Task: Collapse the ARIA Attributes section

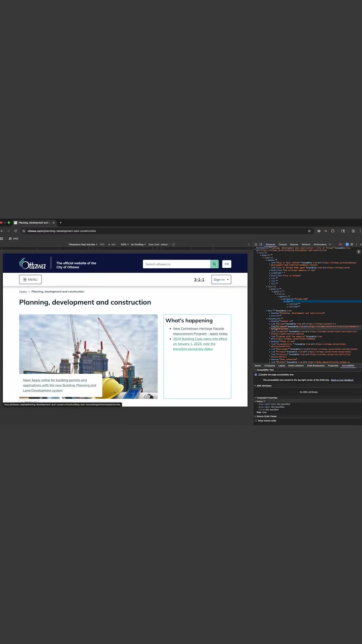Action: pos(255,386)
